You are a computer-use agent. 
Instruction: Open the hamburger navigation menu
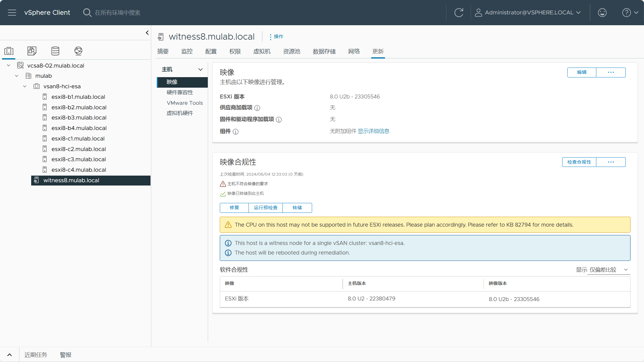[12, 13]
